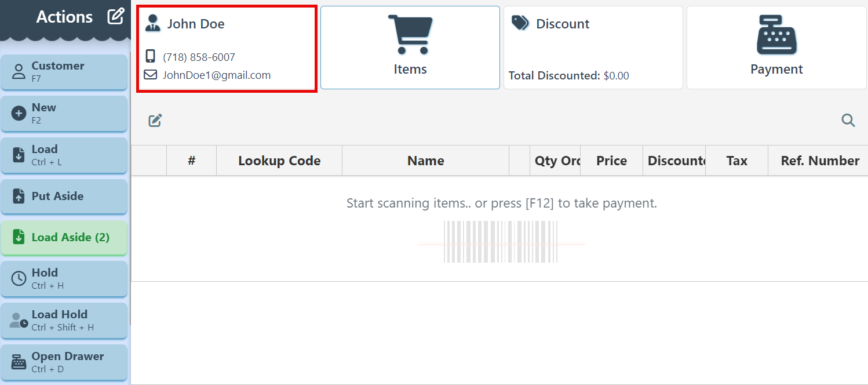This screenshot has height=385, width=868.
Task: Click the email envelope icon
Action: pos(151,75)
